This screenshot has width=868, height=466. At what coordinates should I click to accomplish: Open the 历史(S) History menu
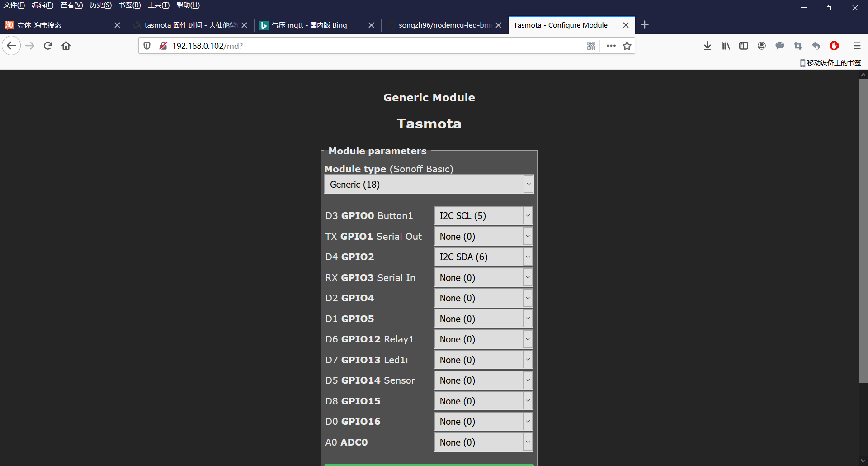tap(100, 5)
